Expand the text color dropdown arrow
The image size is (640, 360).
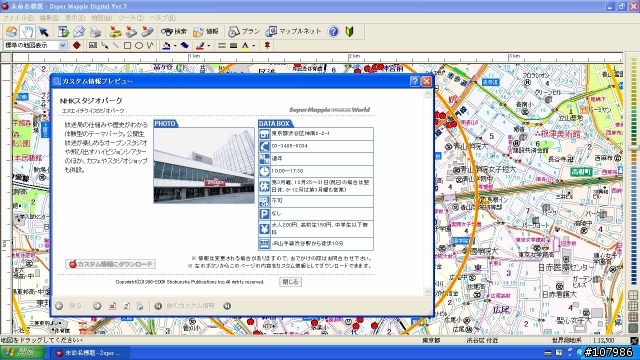pyautogui.click(x=253, y=46)
